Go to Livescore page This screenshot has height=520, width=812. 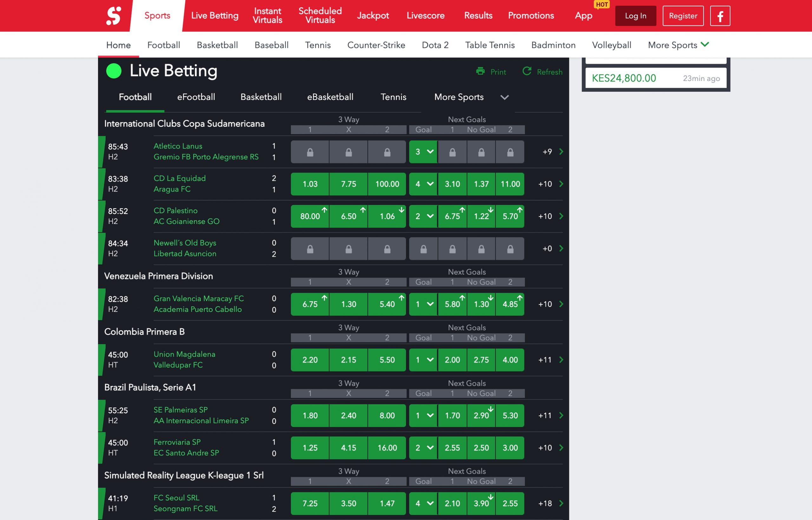[426, 16]
